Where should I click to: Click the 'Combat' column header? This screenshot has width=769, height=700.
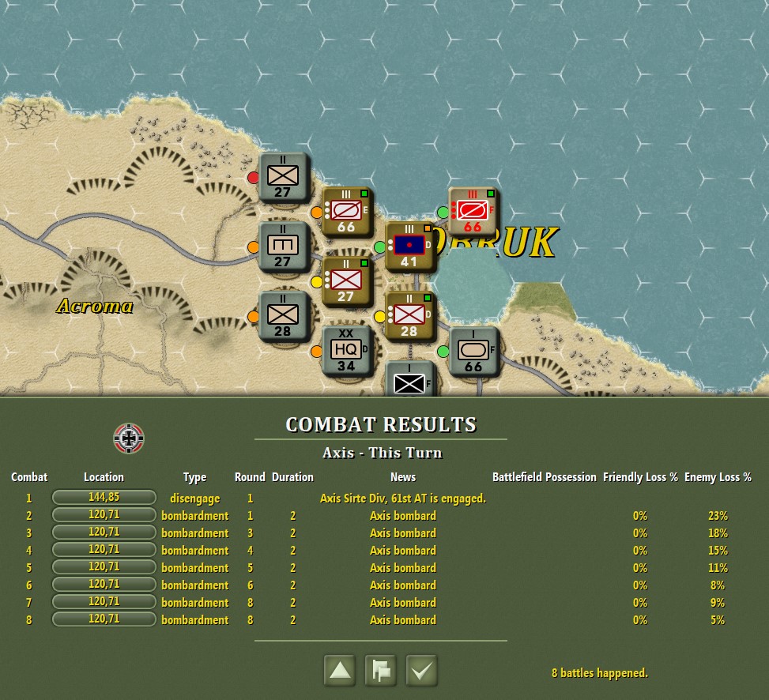coord(29,477)
